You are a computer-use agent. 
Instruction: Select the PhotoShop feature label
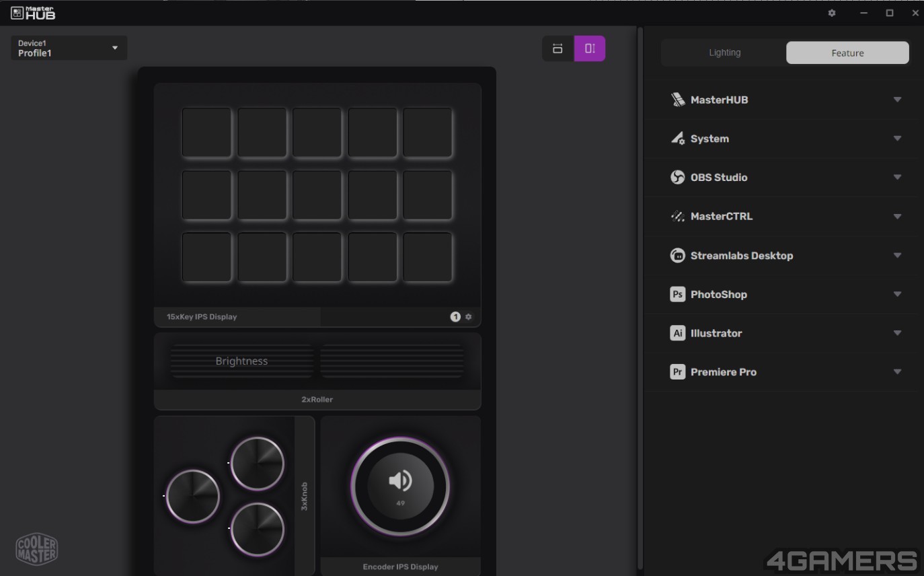(x=719, y=294)
